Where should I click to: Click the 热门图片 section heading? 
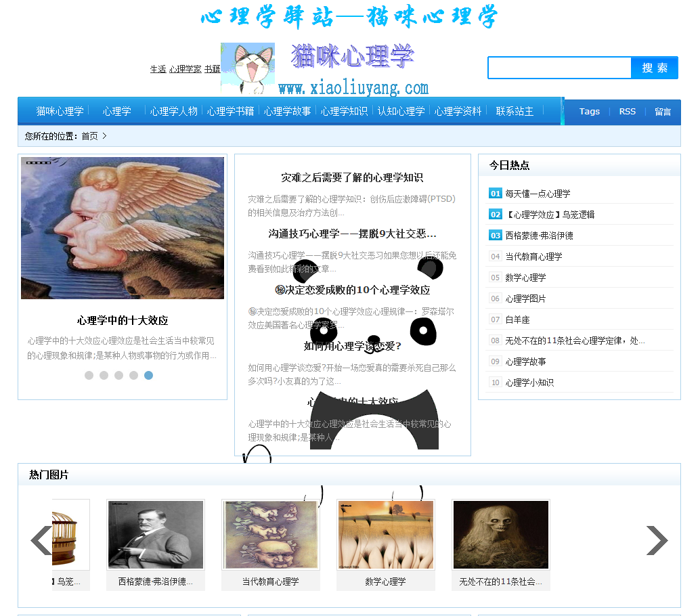pyautogui.click(x=49, y=475)
